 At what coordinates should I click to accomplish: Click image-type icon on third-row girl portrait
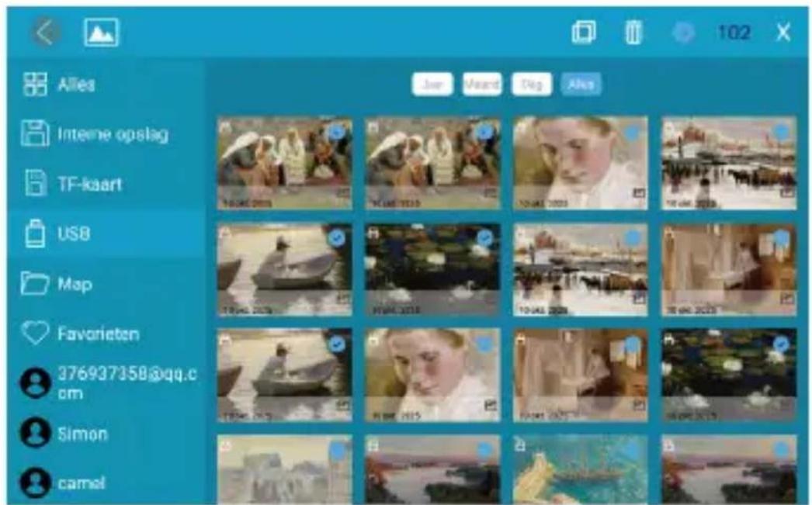pos(491,405)
